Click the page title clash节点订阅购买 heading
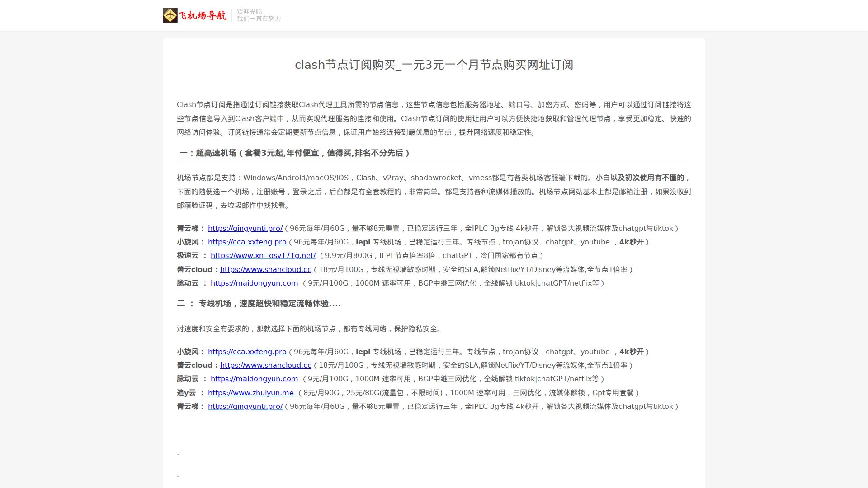Screen dimensions: 868x488 click(434, 65)
